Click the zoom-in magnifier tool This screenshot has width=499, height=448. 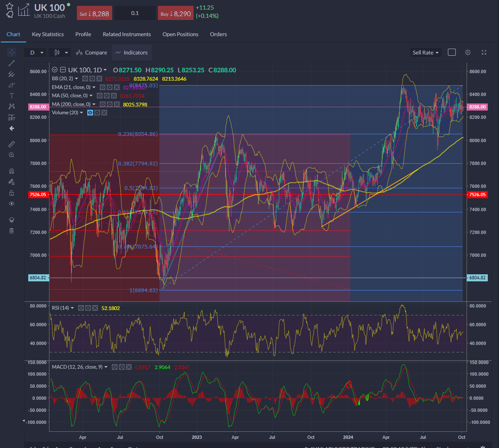12,155
